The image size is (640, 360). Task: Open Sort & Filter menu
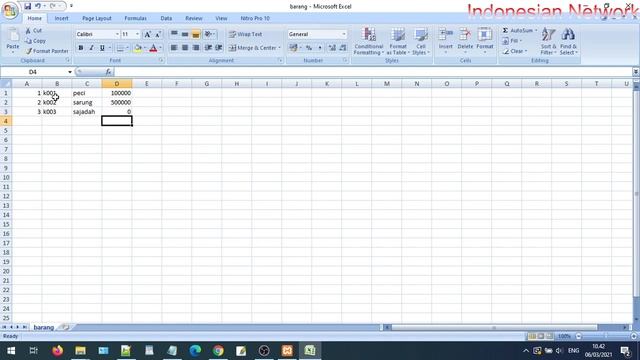point(549,41)
